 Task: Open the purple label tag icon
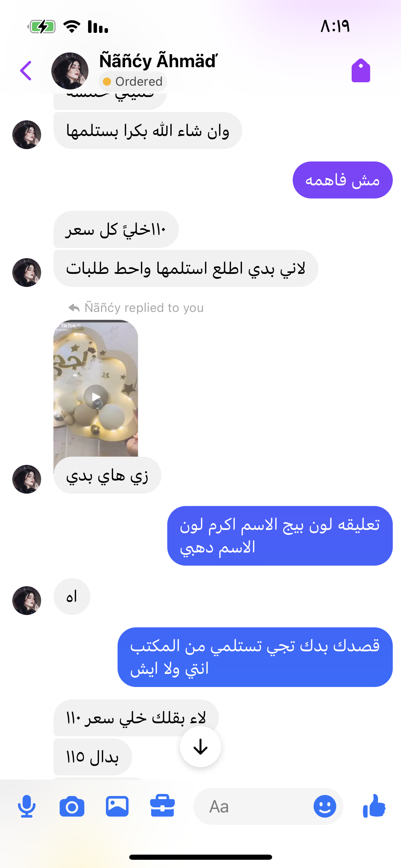tap(361, 71)
